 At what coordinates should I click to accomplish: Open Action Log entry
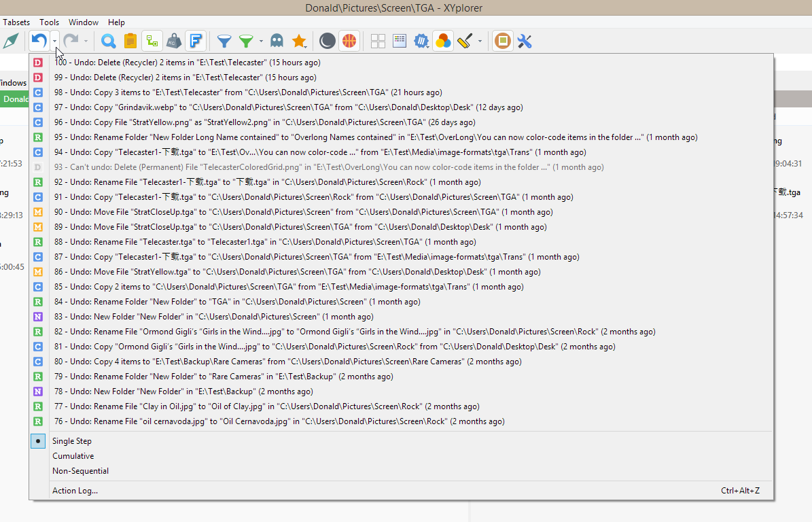pos(75,491)
